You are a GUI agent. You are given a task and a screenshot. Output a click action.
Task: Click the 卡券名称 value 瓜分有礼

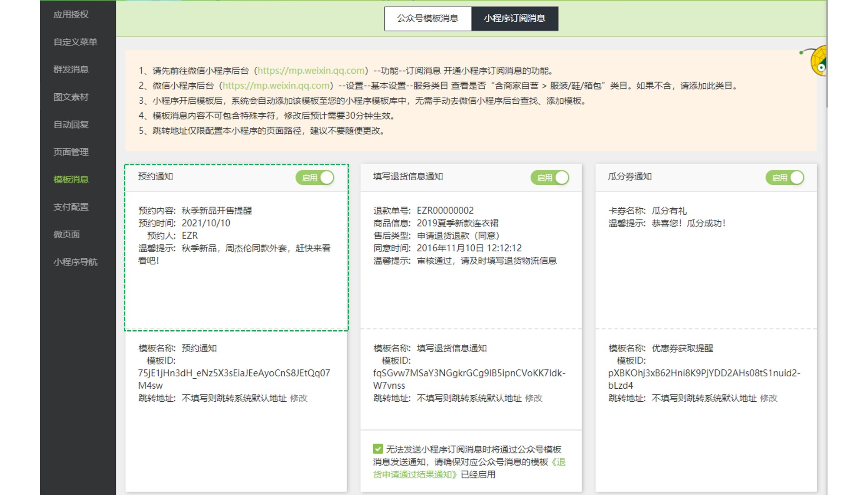pyautogui.click(x=669, y=211)
